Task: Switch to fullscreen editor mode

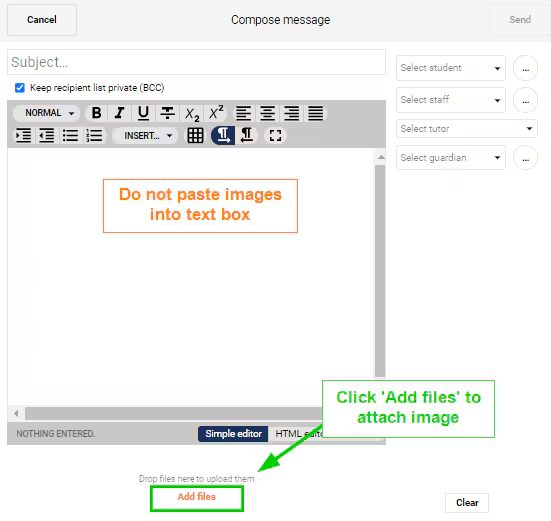Action: pyautogui.click(x=275, y=136)
